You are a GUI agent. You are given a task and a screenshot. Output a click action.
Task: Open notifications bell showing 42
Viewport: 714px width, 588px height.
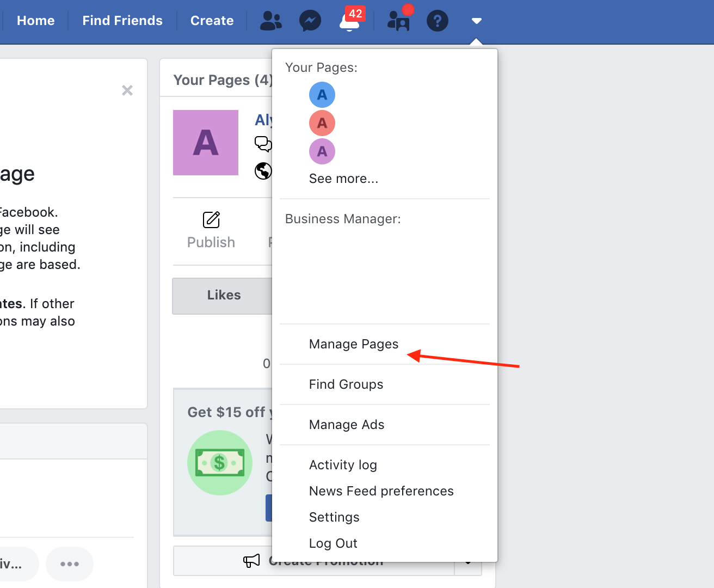coord(349,21)
